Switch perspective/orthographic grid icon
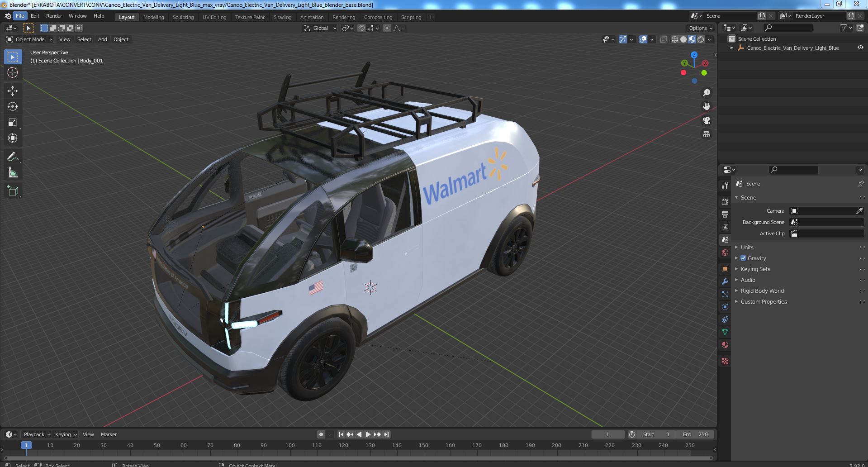This screenshot has height=467, width=868. point(706,134)
